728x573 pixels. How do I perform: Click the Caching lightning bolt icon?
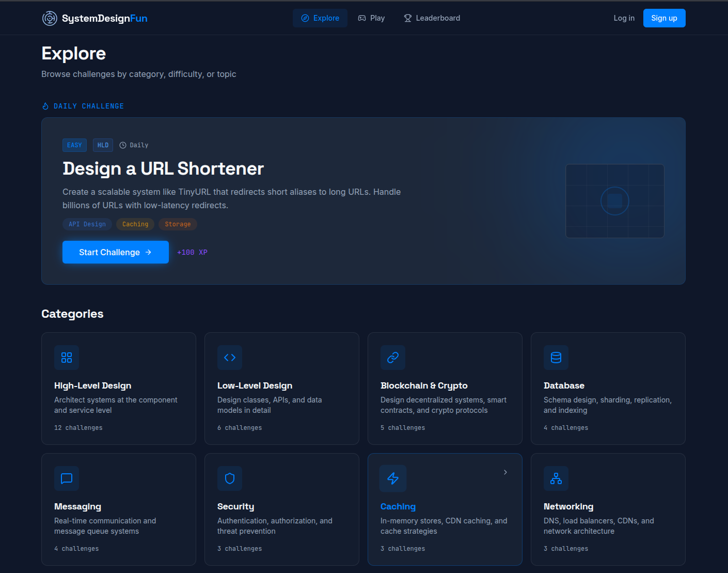coord(393,478)
